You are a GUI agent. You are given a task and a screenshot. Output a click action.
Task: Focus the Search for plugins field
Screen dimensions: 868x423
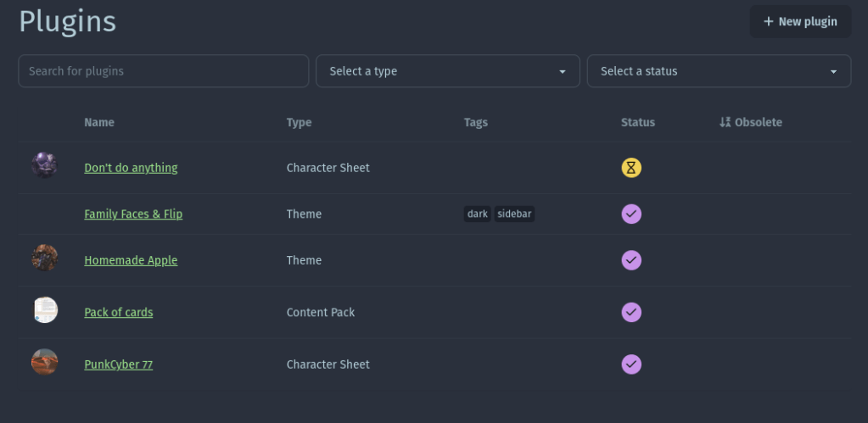pos(163,70)
